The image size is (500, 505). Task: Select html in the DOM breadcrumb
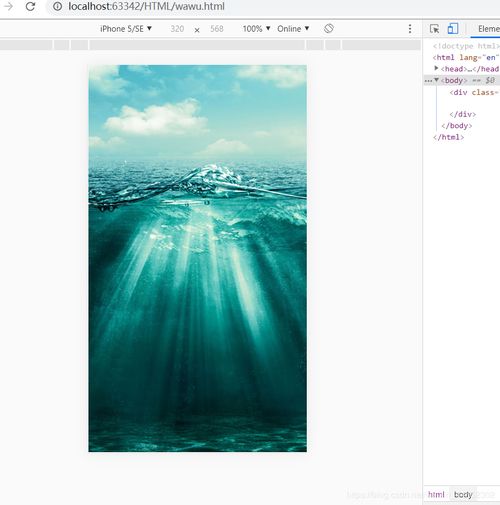tap(436, 494)
